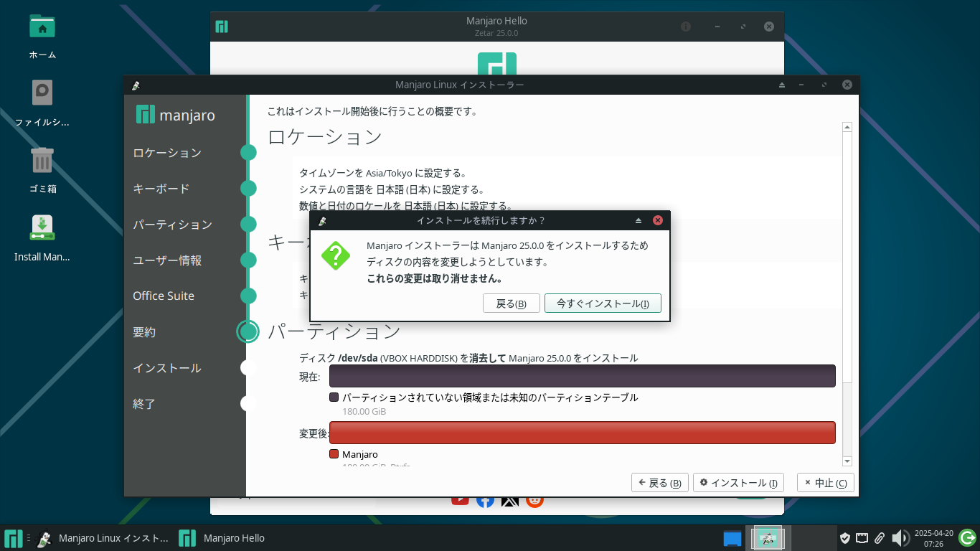Click the manjaro logo in installer sidebar
The image size is (980, 551).
(x=176, y=115)
